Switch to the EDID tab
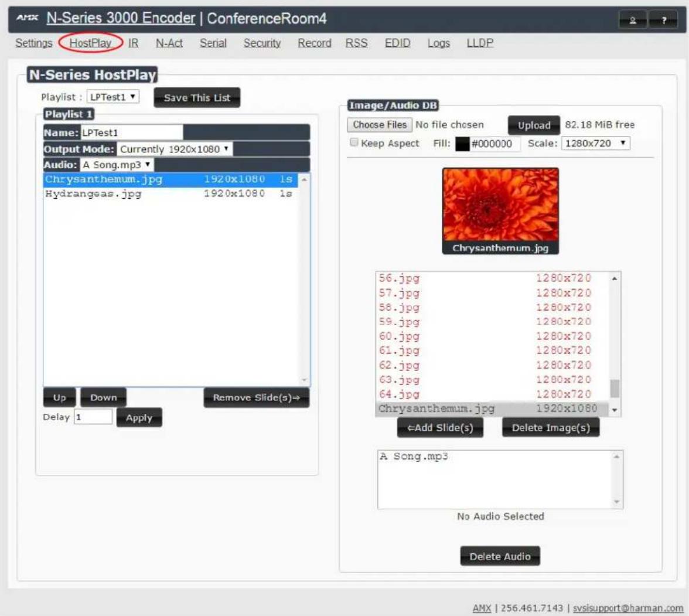 pyautogui.click(x=398, y=43)
